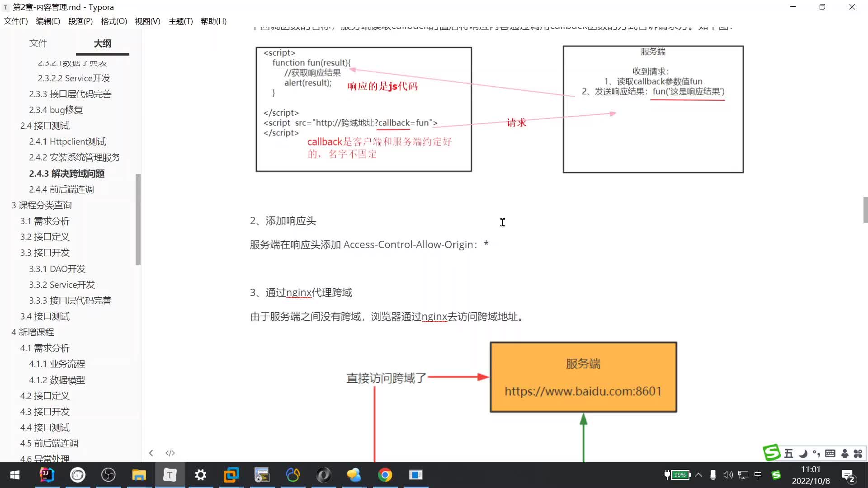Click the 服务端 baidu.com:8601 diagram image
This screenshot has width=868, height=488.
583,377
